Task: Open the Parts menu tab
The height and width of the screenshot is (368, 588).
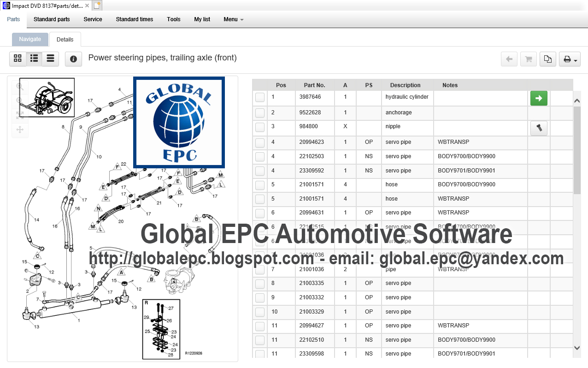Action: point(13,19)
